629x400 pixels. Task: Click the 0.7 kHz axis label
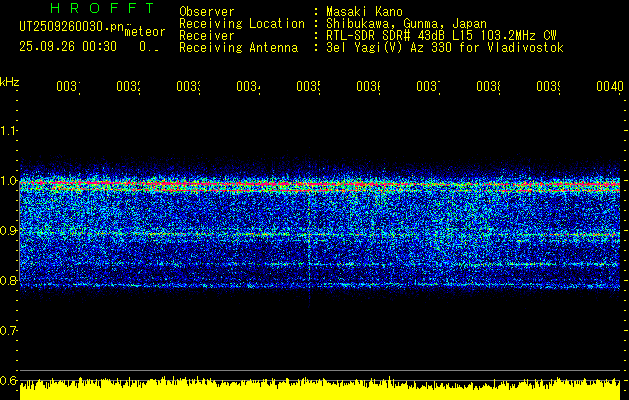[x=8, y=331]
